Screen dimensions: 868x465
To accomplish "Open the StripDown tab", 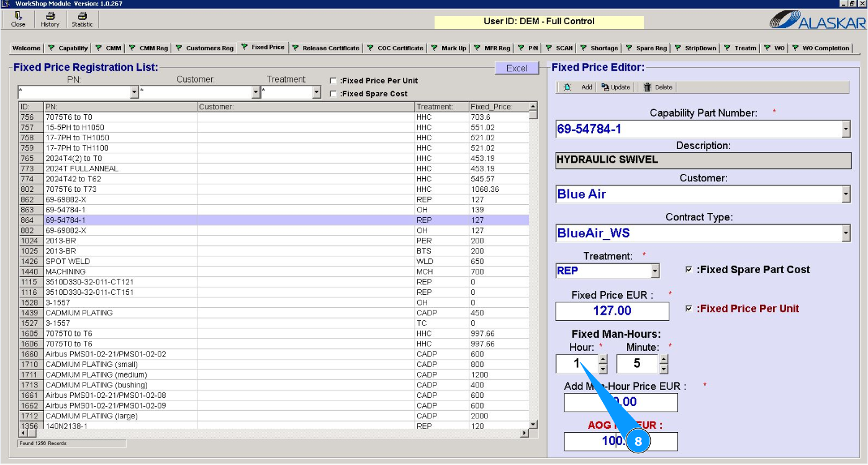I will [x=695, y=48].
